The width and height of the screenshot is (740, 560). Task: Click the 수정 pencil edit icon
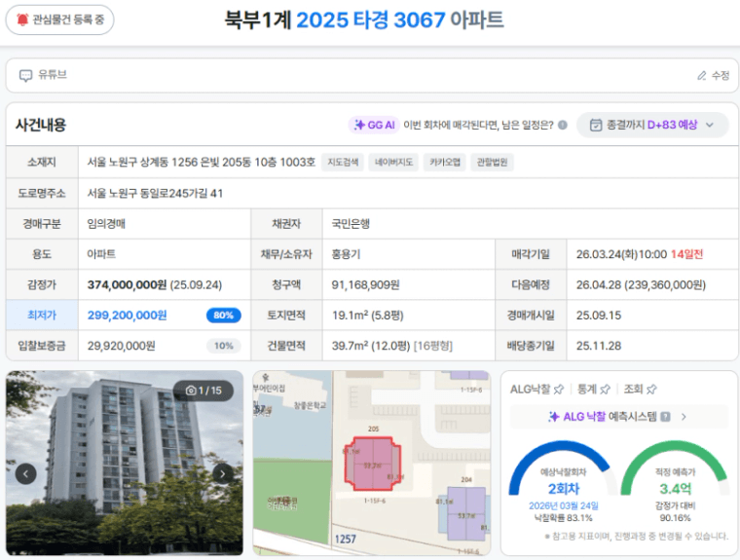tap(702, 75)
